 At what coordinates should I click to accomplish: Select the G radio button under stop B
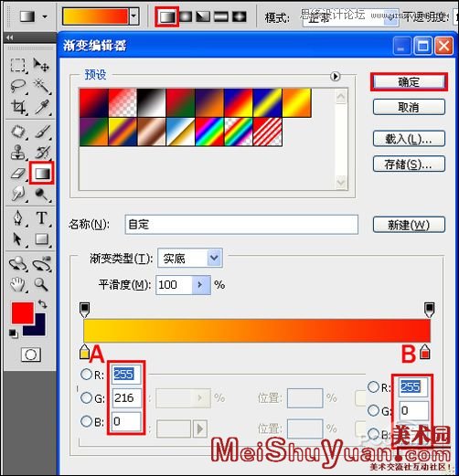click(x=373, y=410)
